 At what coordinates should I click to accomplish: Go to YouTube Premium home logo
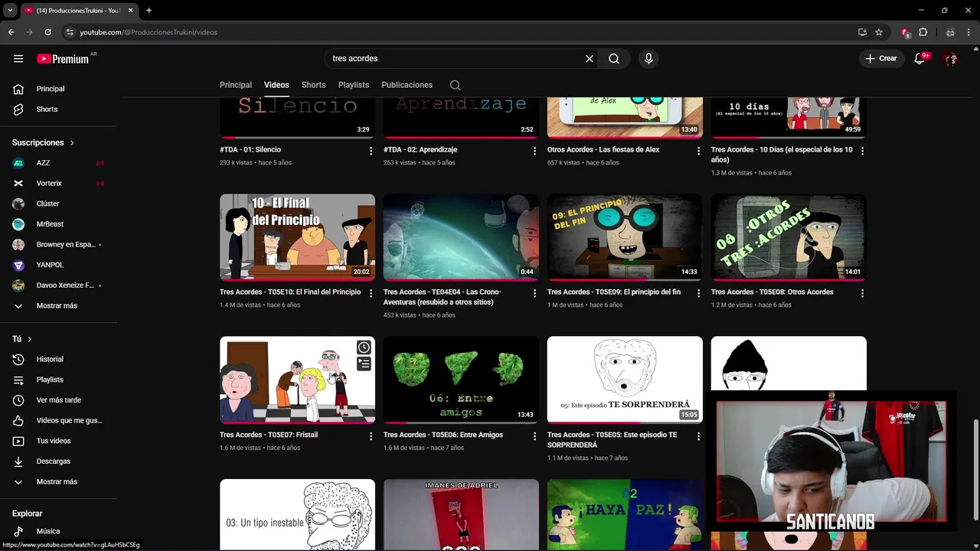[63, 59]
